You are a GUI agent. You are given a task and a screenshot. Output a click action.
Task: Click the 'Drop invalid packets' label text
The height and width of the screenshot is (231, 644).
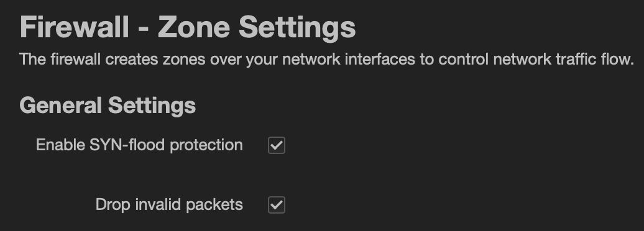169,205
